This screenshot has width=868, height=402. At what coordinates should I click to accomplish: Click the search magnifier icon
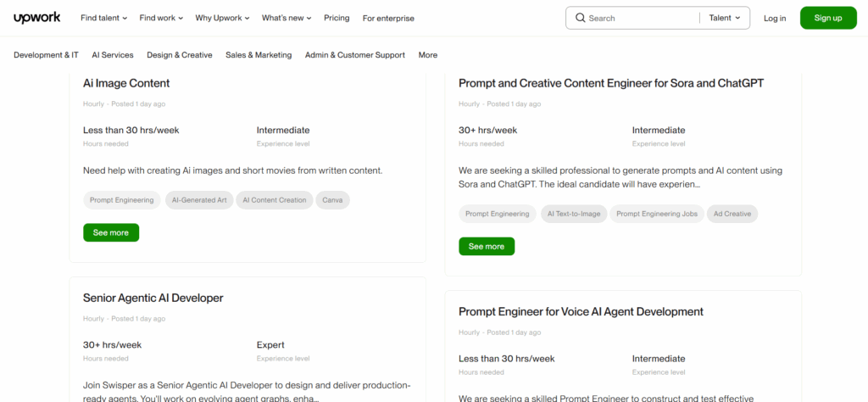tap(580, 18)
